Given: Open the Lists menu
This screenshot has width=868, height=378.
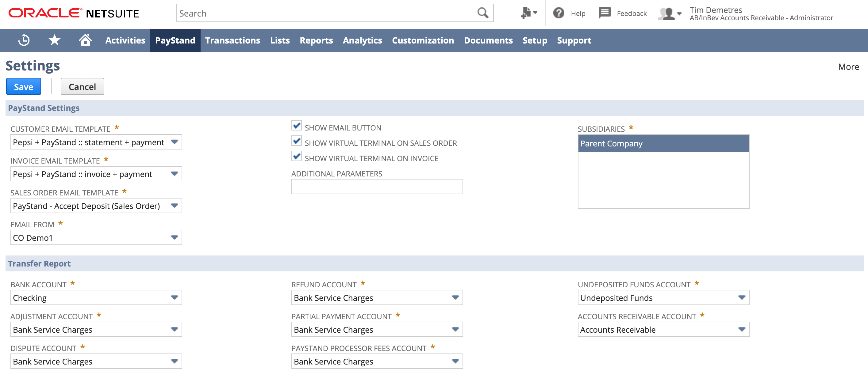Looking at the screenshot, I should coord(280,40).
